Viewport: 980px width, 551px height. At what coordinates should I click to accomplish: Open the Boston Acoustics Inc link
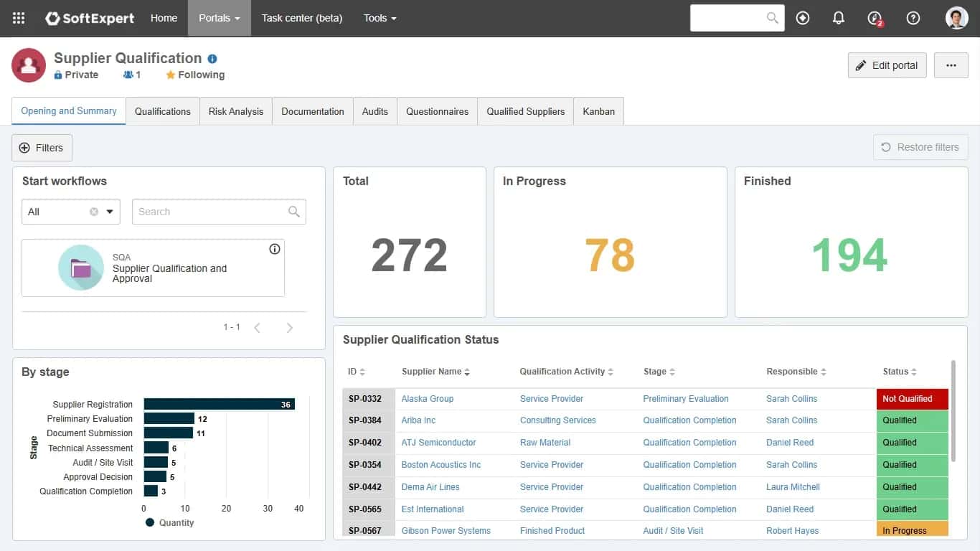[x=440, y=465]
